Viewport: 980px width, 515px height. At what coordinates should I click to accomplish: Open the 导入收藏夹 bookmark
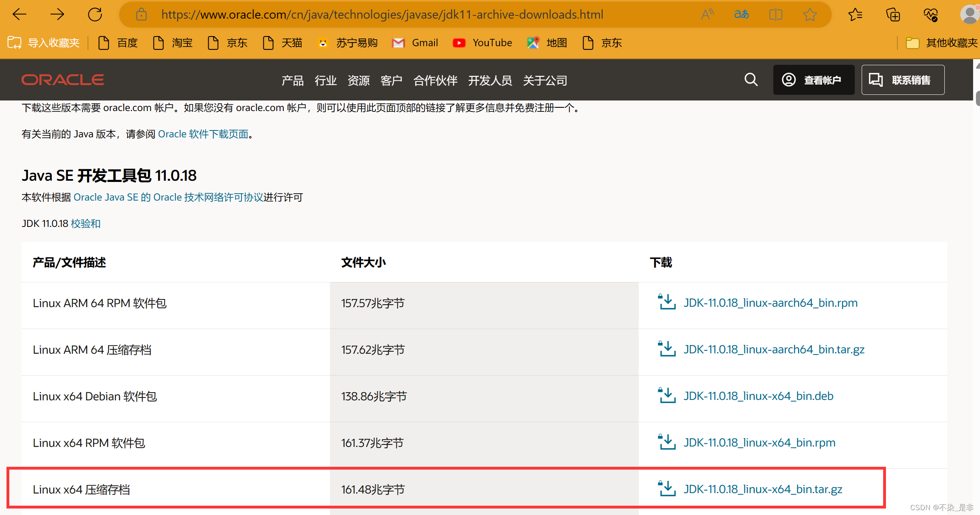(x=43, y=43)
